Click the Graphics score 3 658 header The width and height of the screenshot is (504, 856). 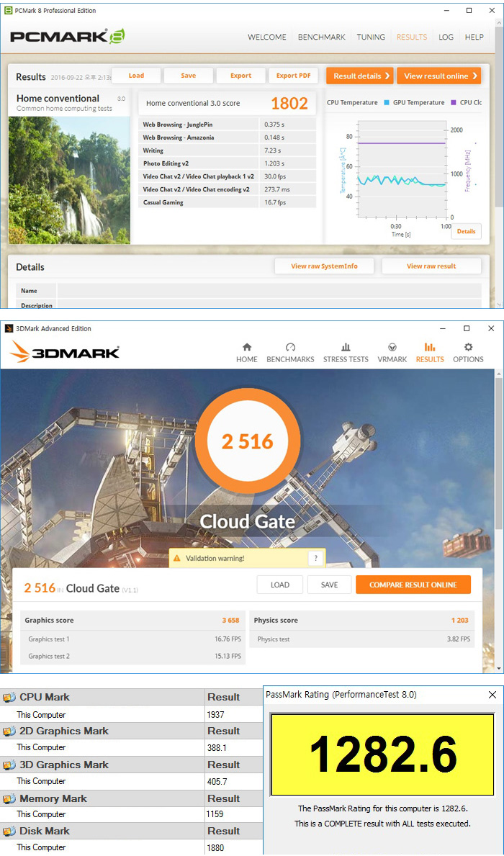pos(132,620)
